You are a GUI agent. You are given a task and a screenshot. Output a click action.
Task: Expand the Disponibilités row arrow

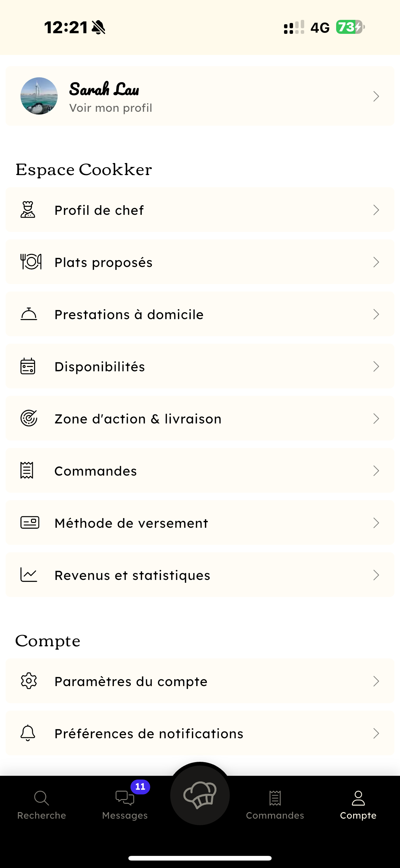376,366
